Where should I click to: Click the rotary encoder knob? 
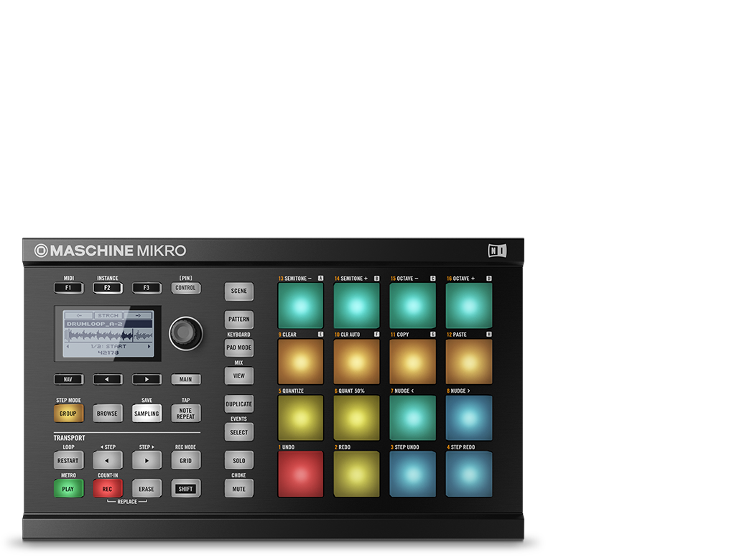[185, 333]
